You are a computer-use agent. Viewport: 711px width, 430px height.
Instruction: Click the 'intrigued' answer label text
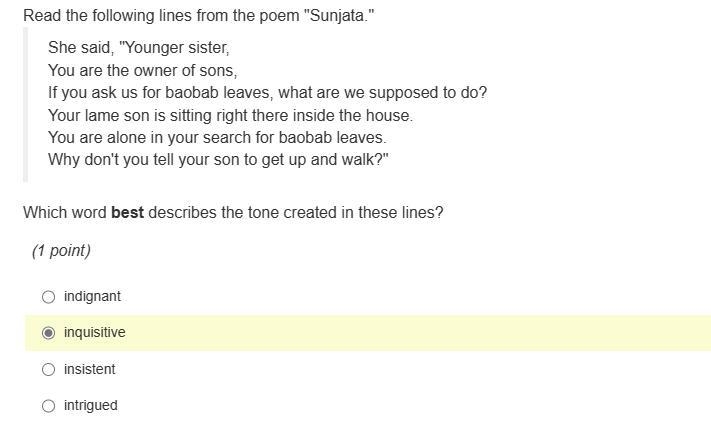click(91, 406)
